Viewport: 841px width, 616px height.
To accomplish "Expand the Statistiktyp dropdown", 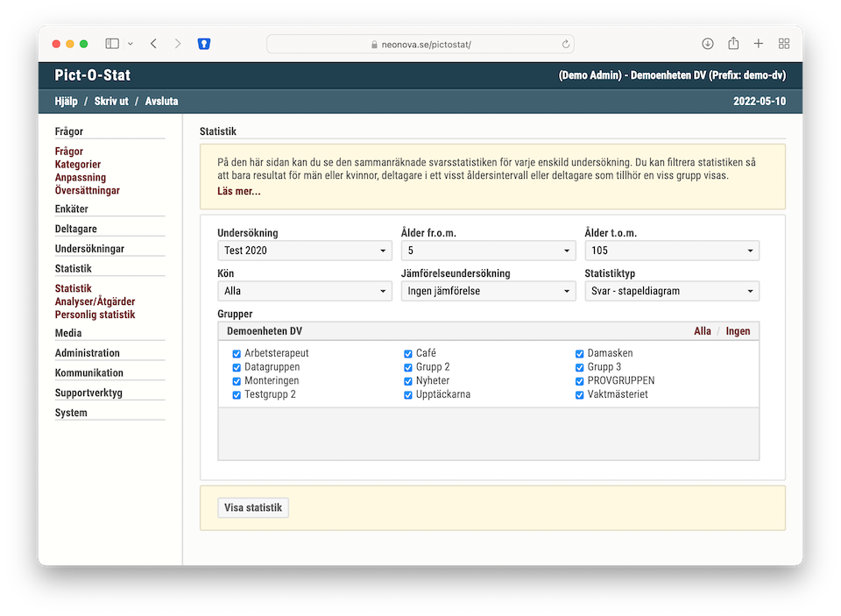I will tap(671, 292).
